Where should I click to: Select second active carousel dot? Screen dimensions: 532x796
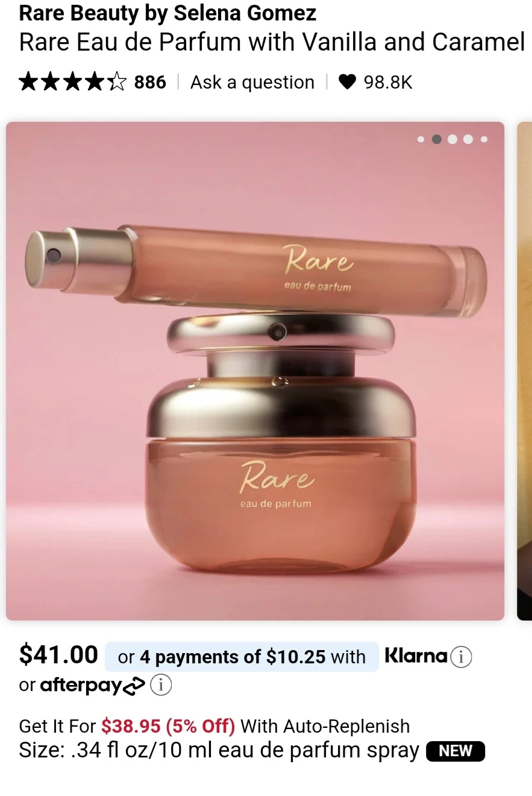click(x=437, y=139)
